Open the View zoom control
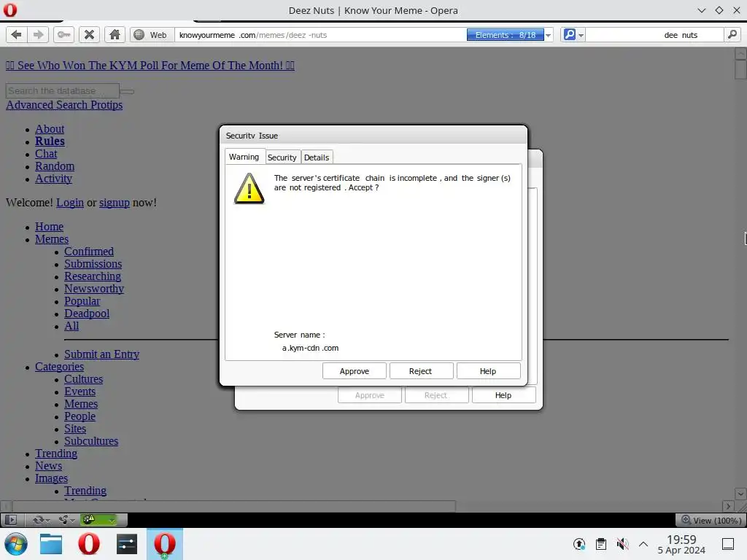This screenshot has width=747, height=560. point(711,520)
